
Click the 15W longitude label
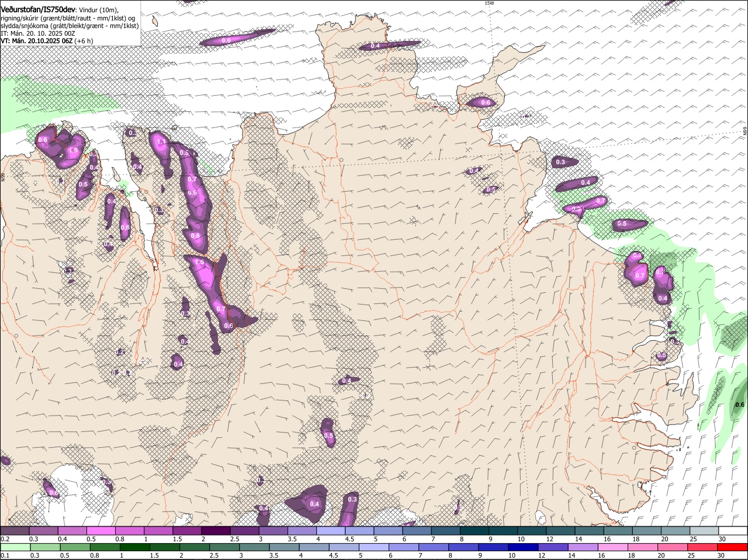489,3
